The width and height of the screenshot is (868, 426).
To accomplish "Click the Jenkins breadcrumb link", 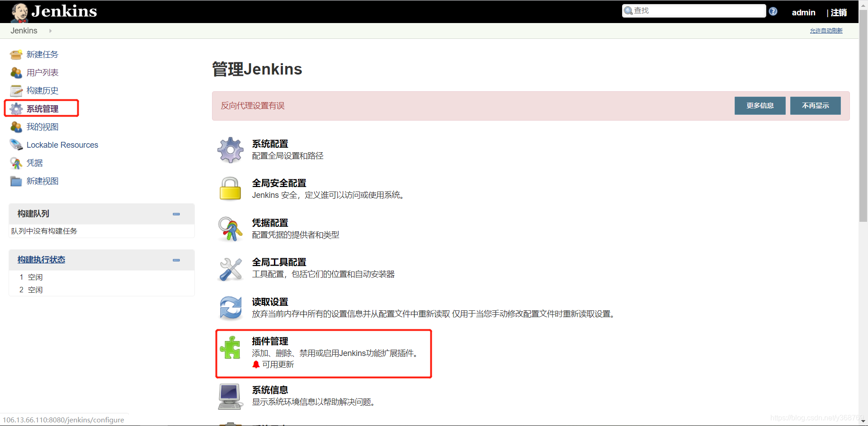I will tap(24, 31).
